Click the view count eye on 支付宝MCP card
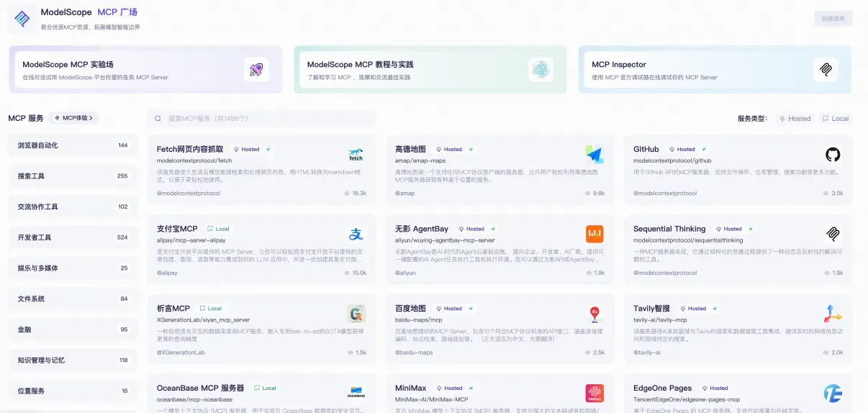This screenshot has width=868, height=413. click(x=348, y=273)
